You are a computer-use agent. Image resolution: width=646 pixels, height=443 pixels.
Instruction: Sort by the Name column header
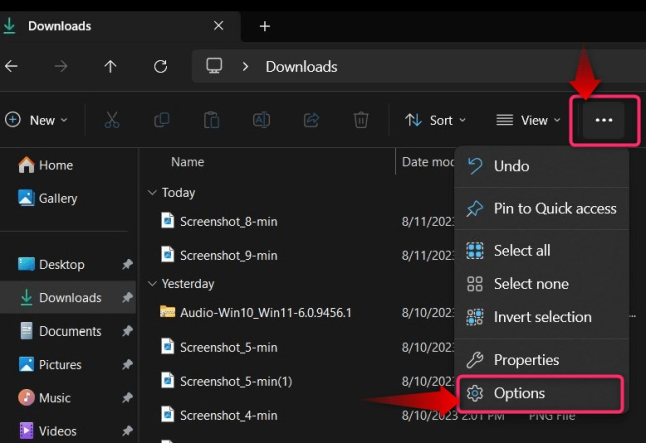tap(187, 162)
